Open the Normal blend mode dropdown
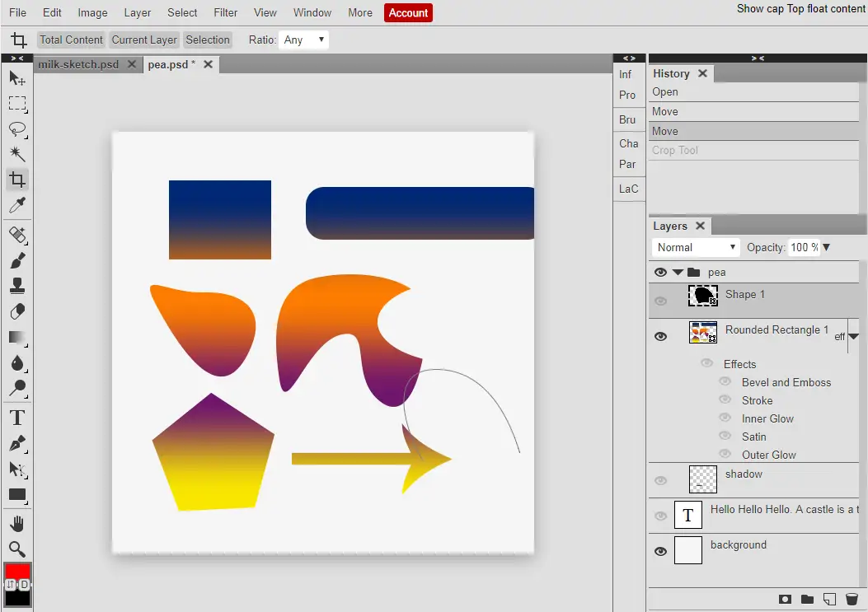The width and height of the screenshot is (868, 612). (697, 247)
